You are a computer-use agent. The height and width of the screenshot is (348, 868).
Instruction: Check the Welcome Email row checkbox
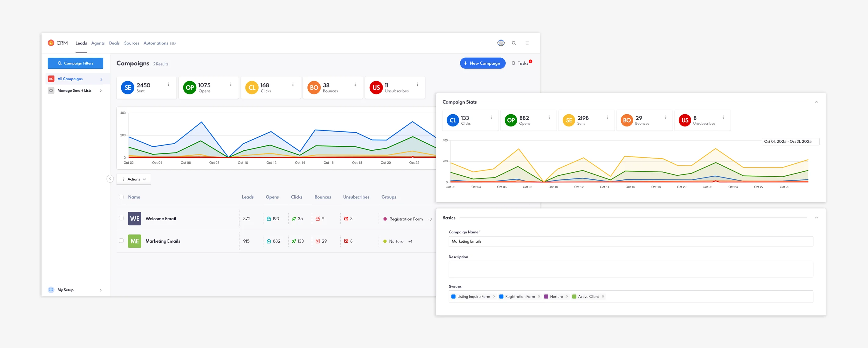(121, 218)
